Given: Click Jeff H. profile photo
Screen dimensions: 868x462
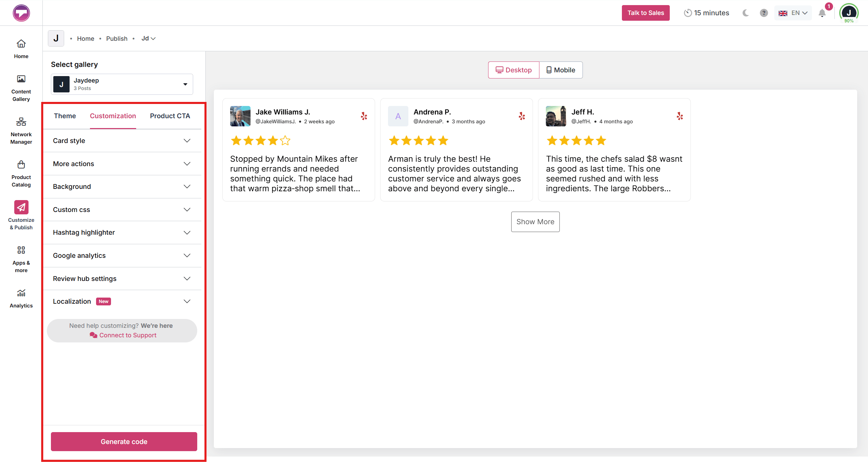Looking at the screenshot, I should pos(556,116).
